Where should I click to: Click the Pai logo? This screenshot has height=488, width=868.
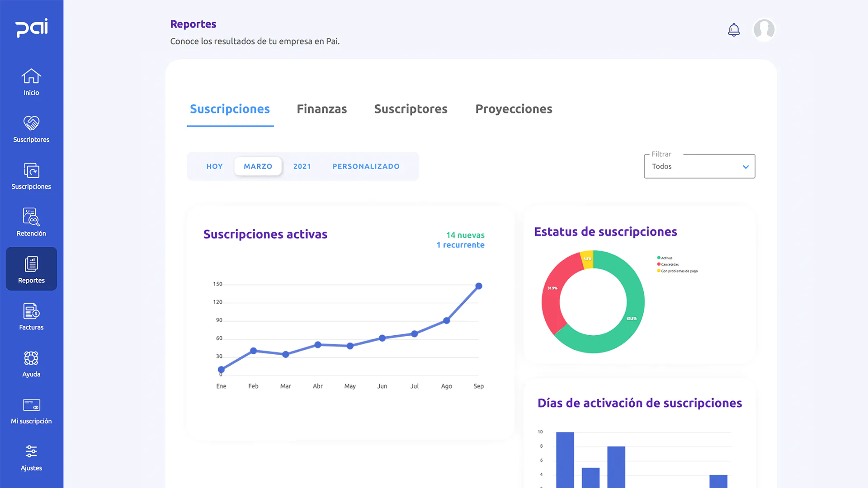(x=31, y=28)
